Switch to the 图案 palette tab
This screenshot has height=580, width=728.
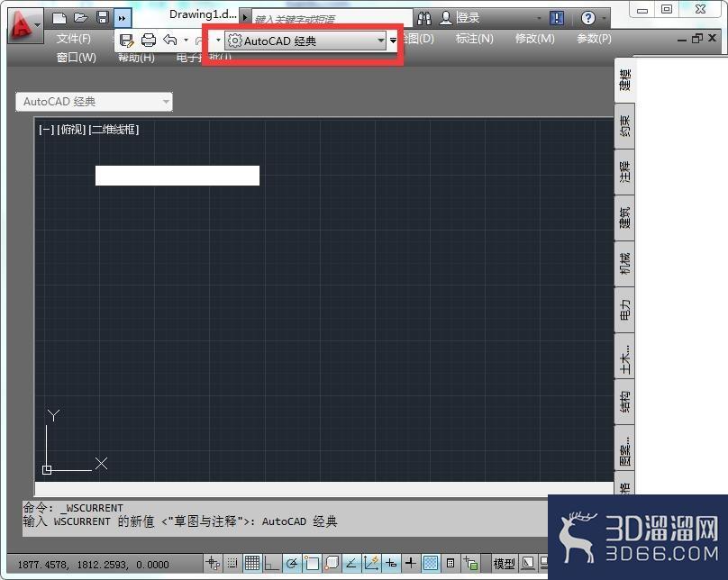pos(625,448)
